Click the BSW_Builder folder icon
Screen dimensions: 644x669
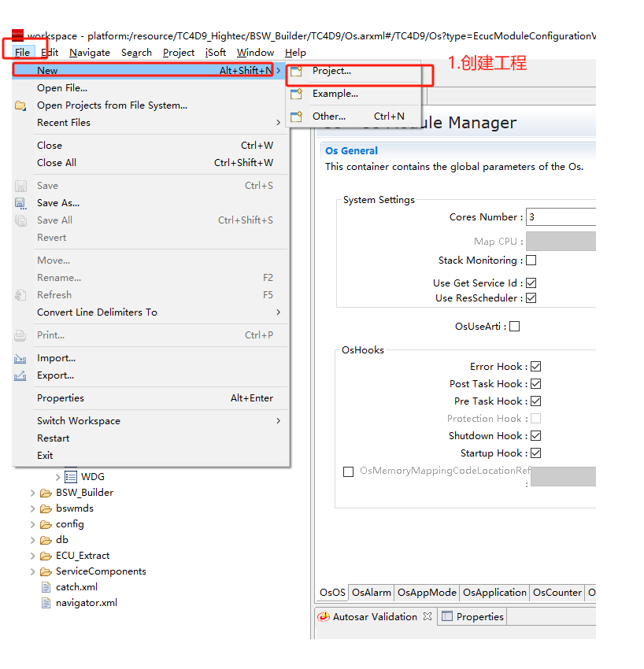pos(46,493)
